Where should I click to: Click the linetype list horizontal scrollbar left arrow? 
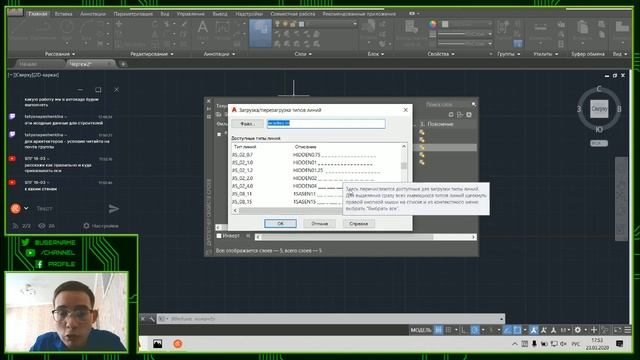tap(235, 211)
